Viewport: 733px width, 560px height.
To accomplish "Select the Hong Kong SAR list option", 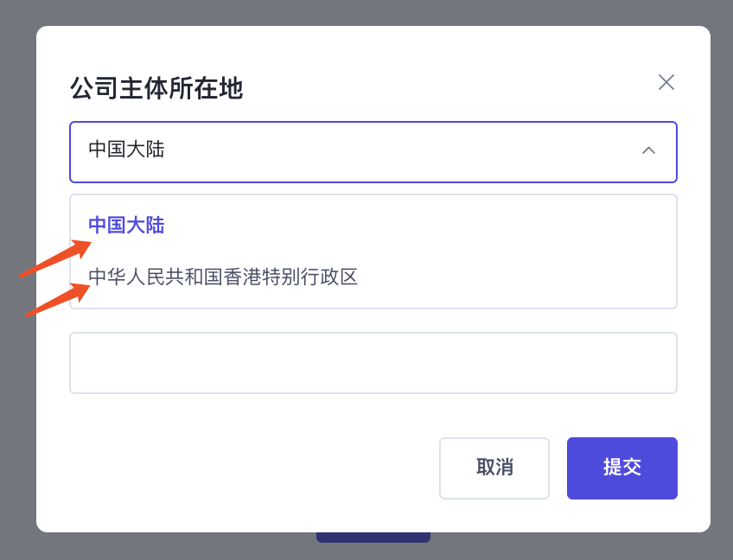I will coord(222,275).
